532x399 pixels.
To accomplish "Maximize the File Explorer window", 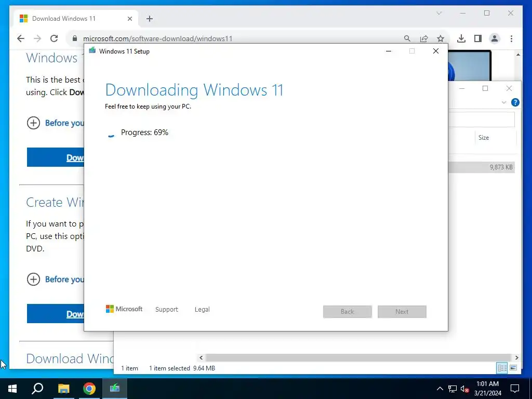I will click(485, 88).
